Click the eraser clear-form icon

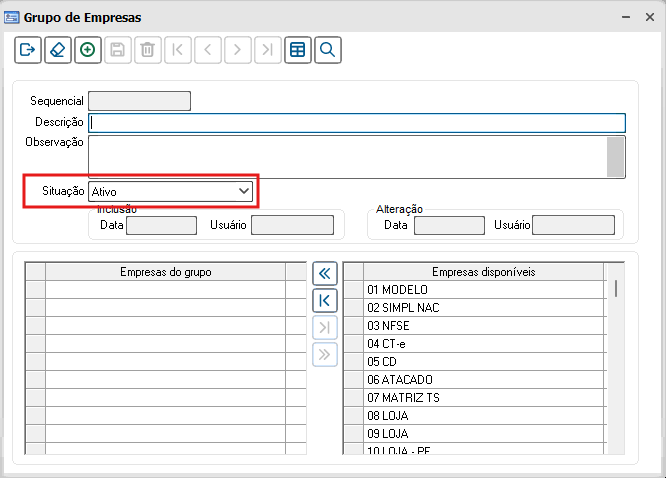[x=57, y=50]
